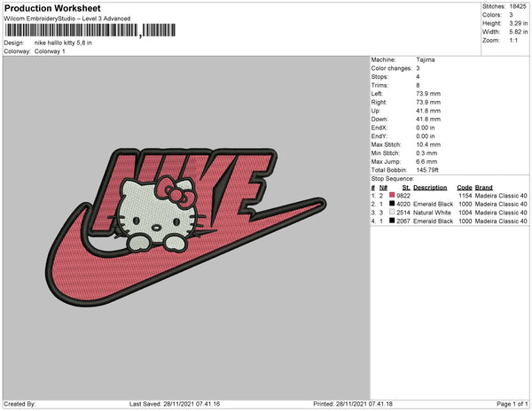Viewport: 532px width, 411px height.
Task: Click the thread code "1154"
Action: click(x=465, y=196)
